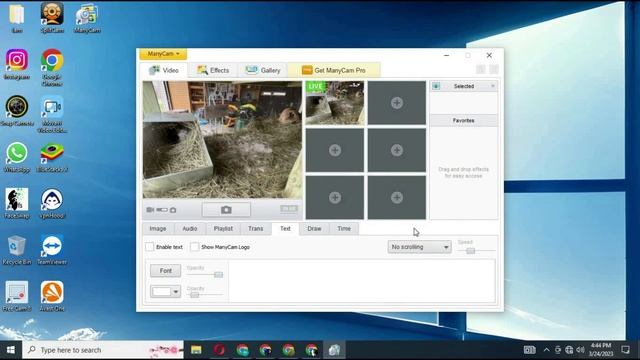The width and height of the screenshot is (640, 360).
Task: Open Avast One desktop shortcut
Action: pos(52,296)
